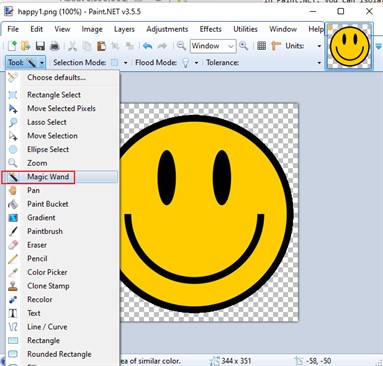Open the Utilities menu
Screen dimensions: 383x366
pos(245,29)
